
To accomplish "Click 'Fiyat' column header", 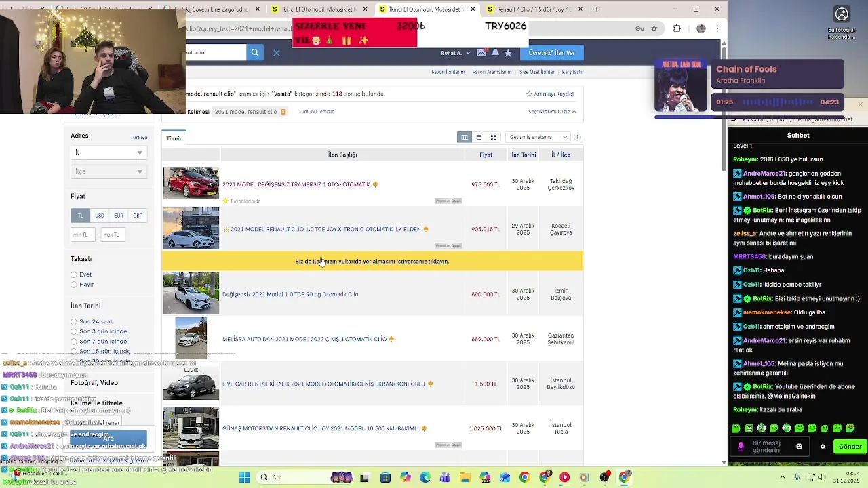I will (x=486, y=155).
